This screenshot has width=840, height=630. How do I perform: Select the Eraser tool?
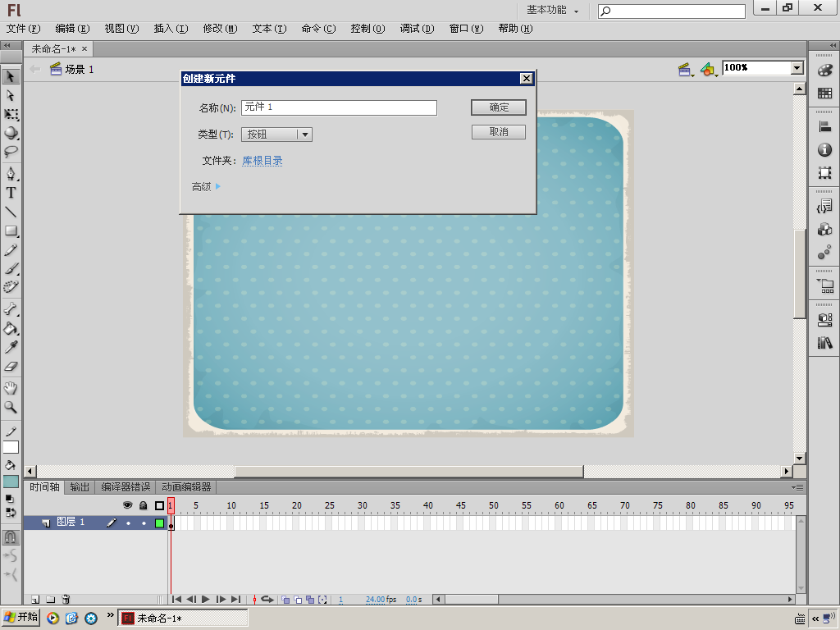(11, 367)
